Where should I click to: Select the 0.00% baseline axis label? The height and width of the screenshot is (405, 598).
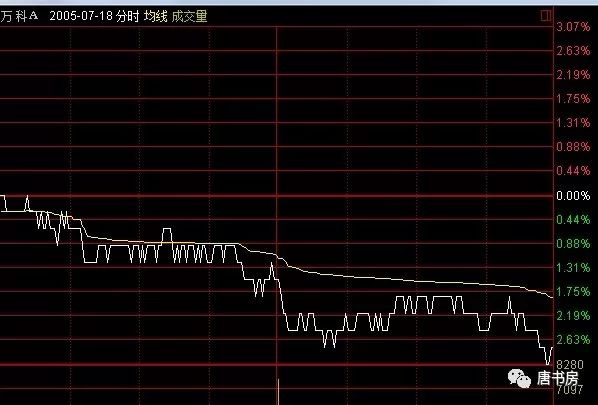[x=573, y=196]
